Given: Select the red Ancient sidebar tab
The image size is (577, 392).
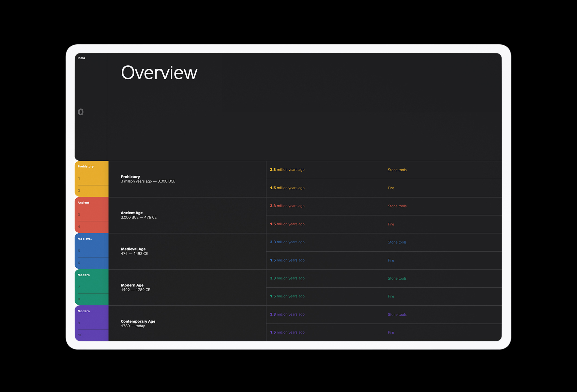Looking at the screenshot, I should point(83,203).
